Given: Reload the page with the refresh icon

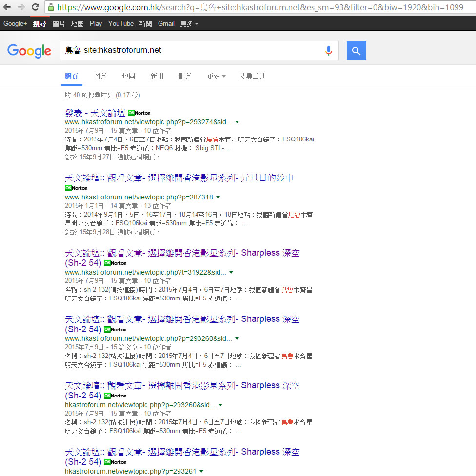Looking at the screenshot, I should 35,7.
